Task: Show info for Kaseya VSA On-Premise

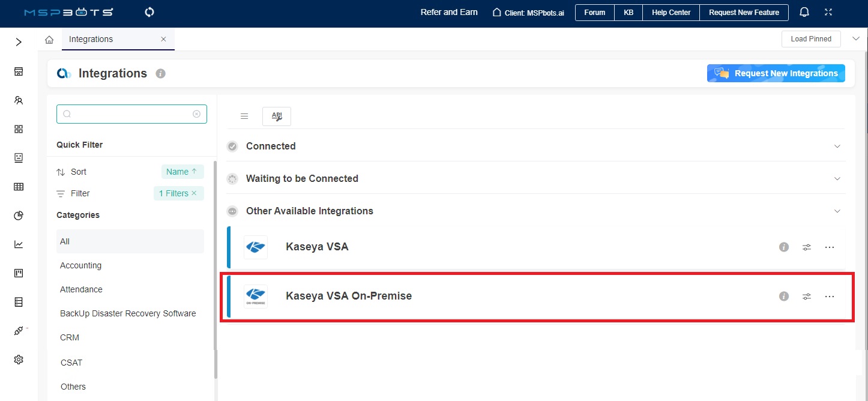Action: point(784,296)
